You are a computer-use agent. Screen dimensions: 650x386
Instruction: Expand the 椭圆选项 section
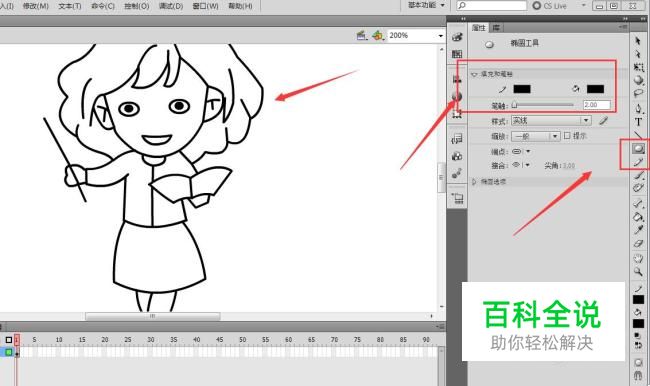475,182
